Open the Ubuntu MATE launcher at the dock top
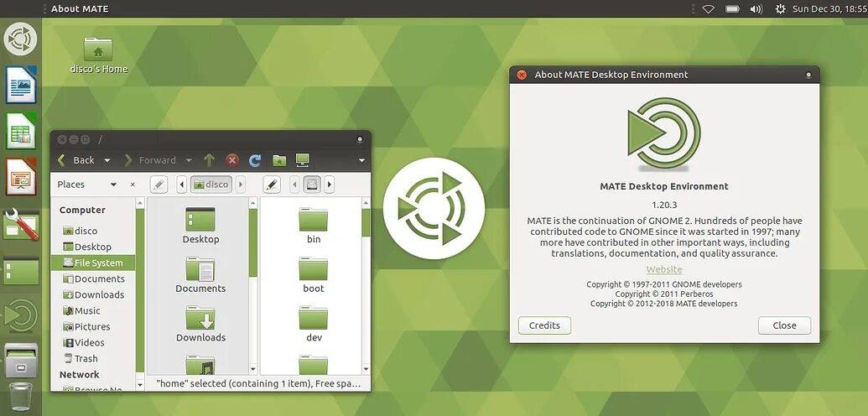Viewport: 868px width, 416px height. [x=20, y=39]
